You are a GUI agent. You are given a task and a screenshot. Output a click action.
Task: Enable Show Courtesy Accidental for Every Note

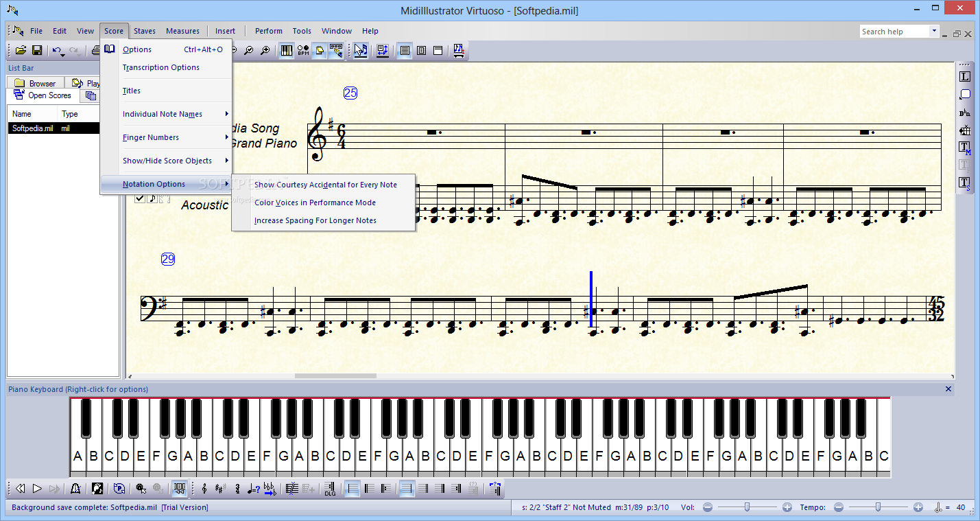[324, 185]
